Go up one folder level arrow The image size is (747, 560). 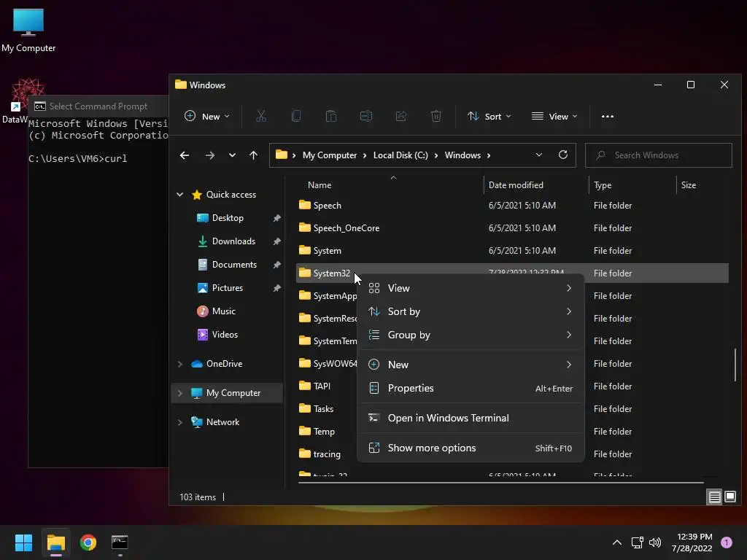click(x=253, y=155)
